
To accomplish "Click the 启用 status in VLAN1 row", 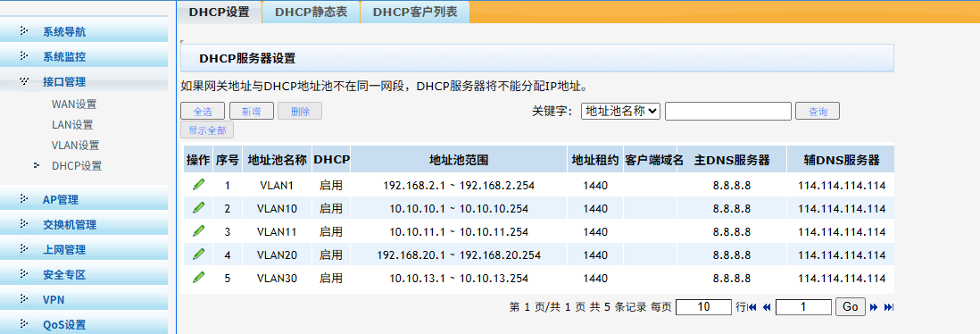I will pyautogui.click(x=331, y=185).
